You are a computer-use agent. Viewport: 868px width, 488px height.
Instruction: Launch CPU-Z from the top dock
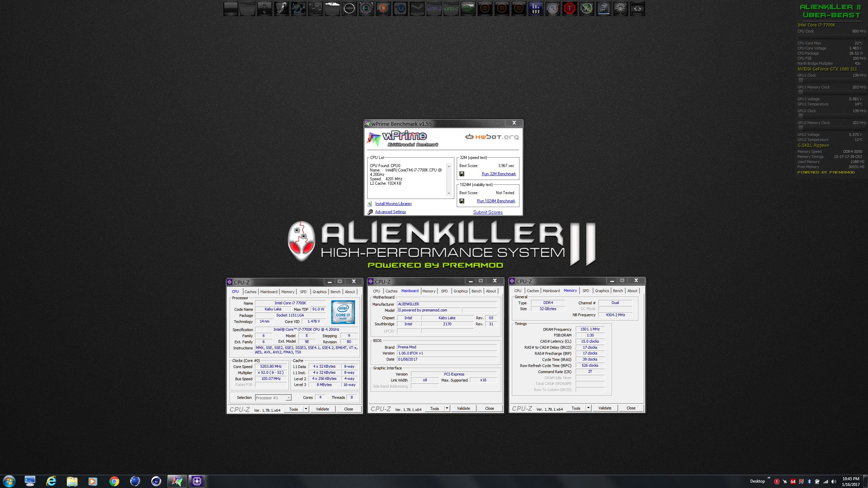(x=434, y=9)
